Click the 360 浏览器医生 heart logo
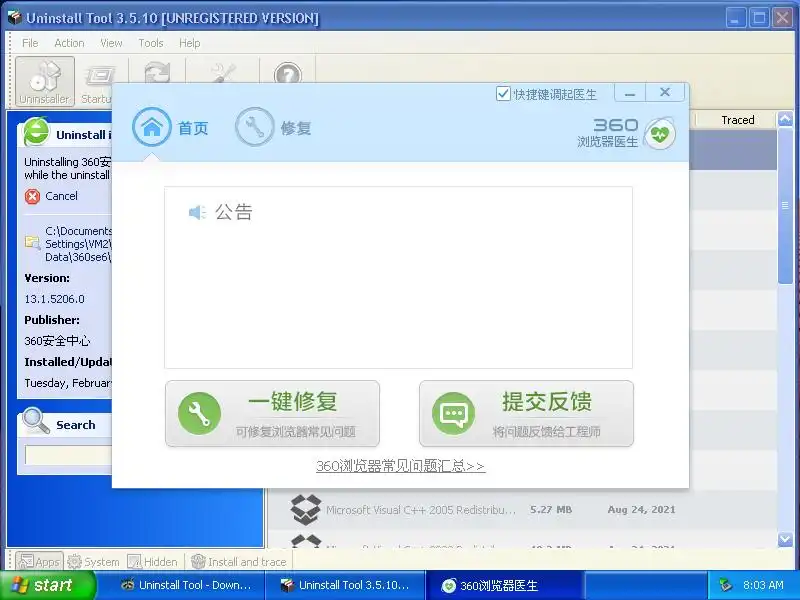 (x=660, y=134)
